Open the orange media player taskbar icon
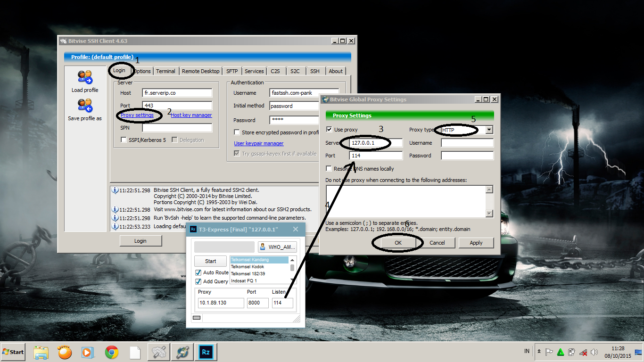 click(x=65, y=352)
